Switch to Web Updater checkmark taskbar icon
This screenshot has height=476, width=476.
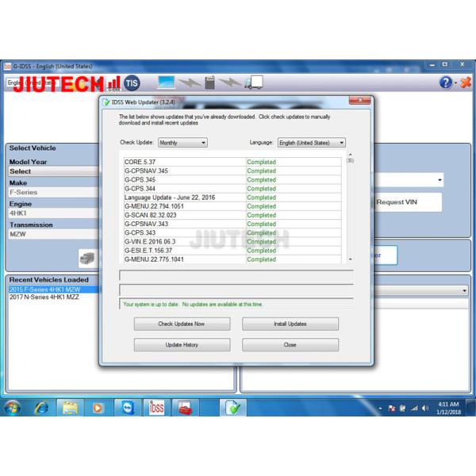(x=233, y=408)
